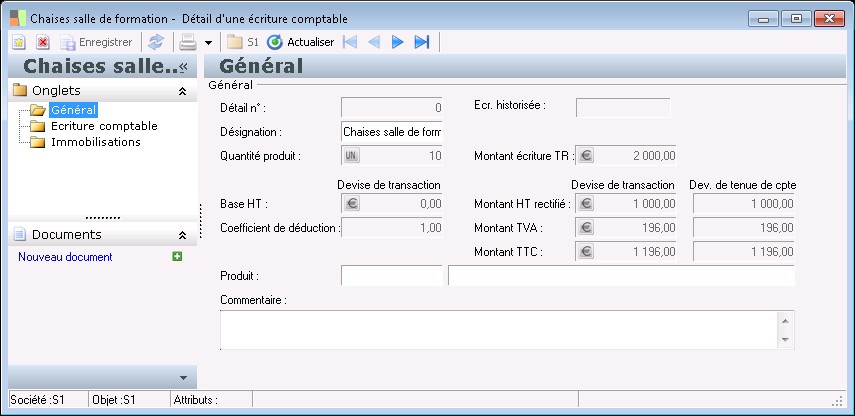This screenshot has height=416, width=855.
Task: Click the Nouveau document link
Action: [65, 257]
